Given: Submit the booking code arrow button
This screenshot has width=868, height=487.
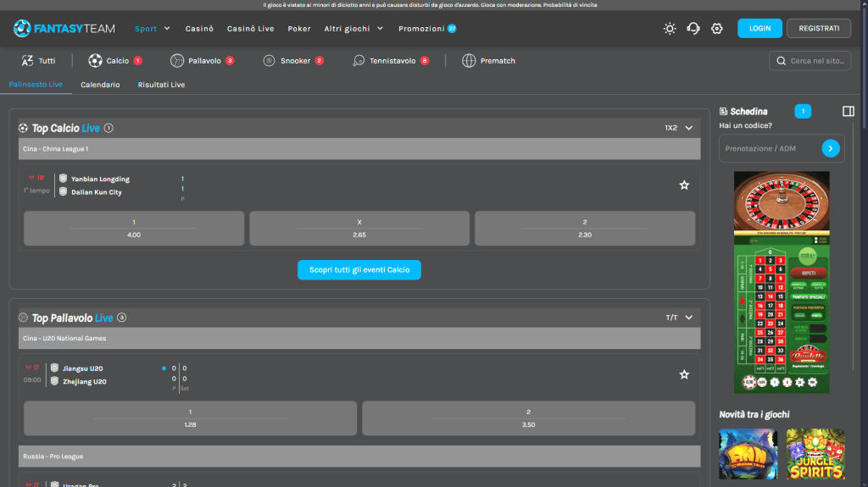Looking at the screenshot, I should point(831,148).
